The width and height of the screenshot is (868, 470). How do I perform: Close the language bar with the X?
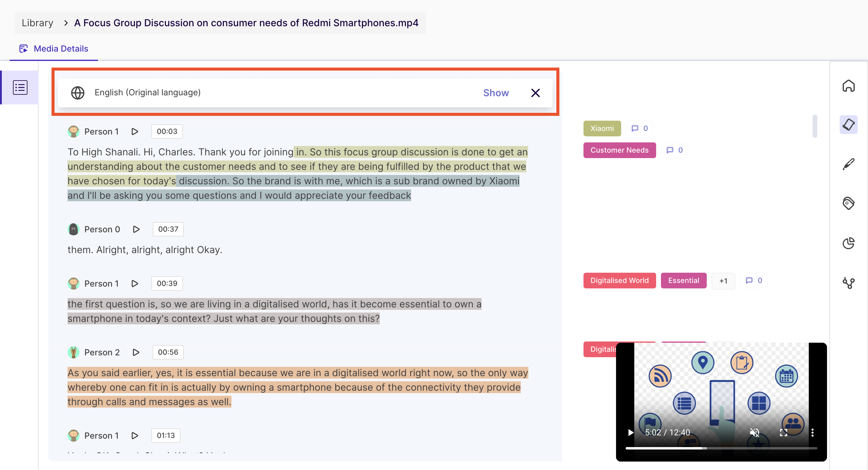[x=535, y=93]
